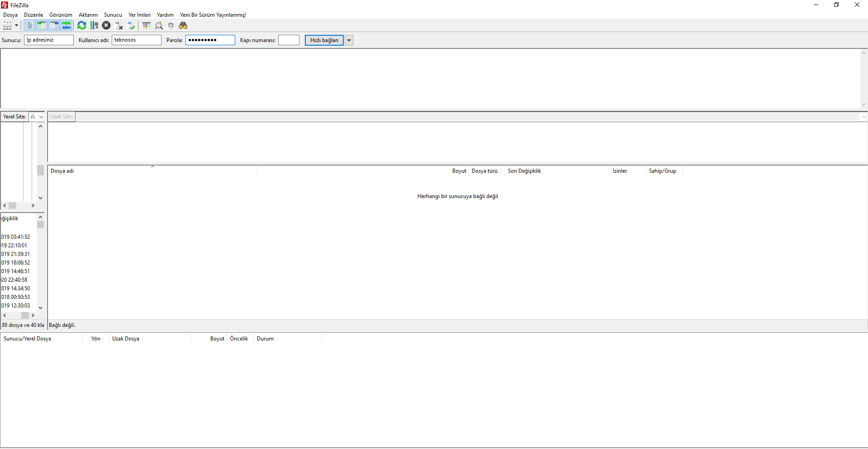The height and width of the screenshot is (449, 868).
Task: Click the Kapı numarası port field
Action: [289, 40]
